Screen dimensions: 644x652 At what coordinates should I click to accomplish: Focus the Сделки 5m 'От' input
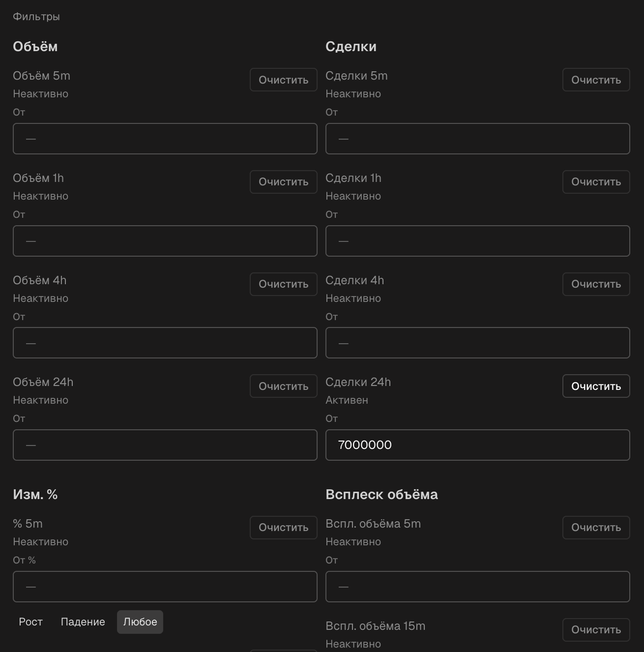coord(478,139)
